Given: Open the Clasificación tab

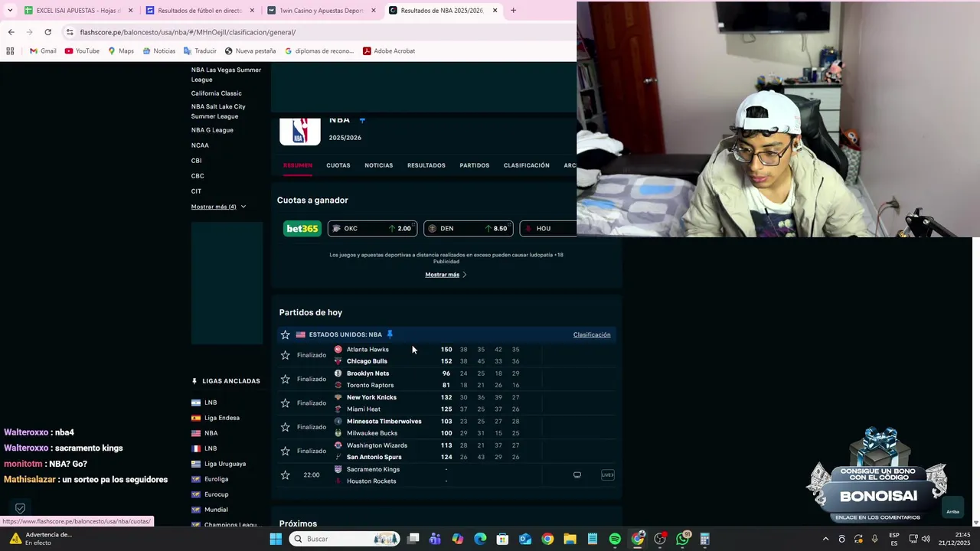Looking at the screenshot, I should 526,165.
